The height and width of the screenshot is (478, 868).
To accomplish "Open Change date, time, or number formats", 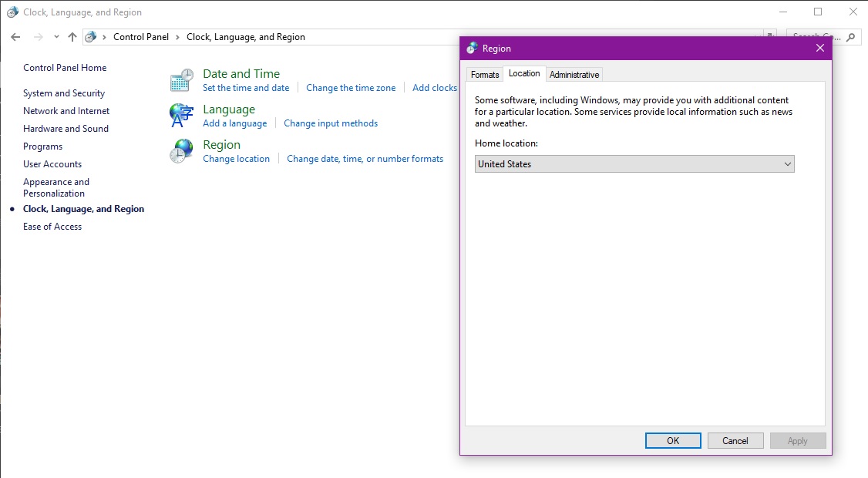I will (x=365, y=159).
